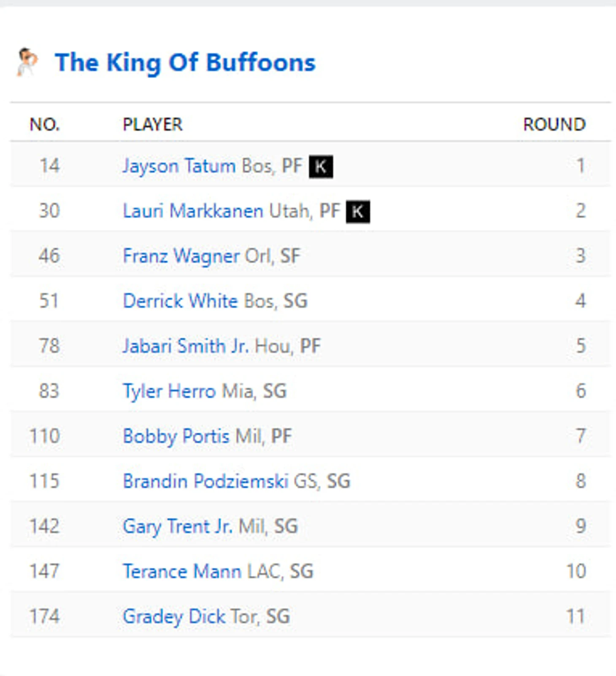Click the ROUND column header
The image size is (616, 676).
click(x=554, y=125)
